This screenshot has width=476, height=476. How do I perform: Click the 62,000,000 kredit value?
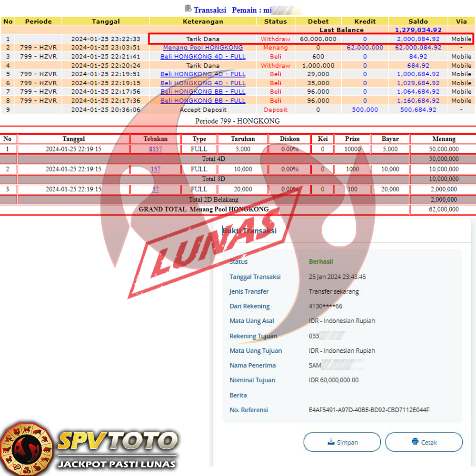point(365,48)
